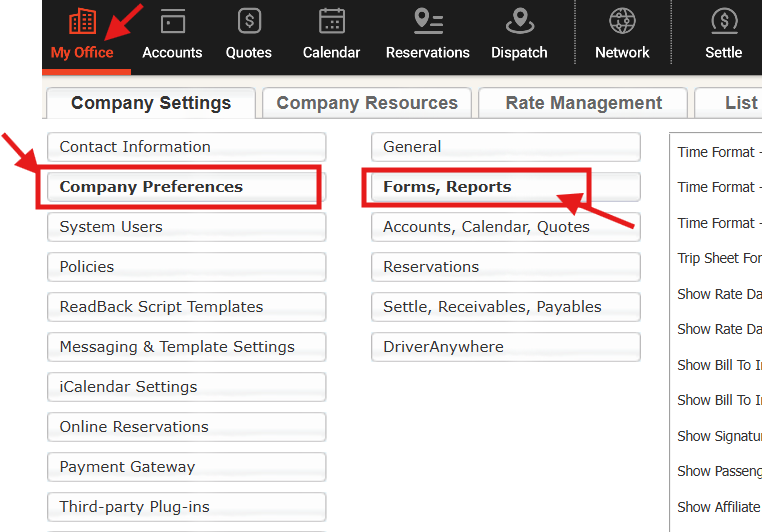This screenshot has height=532, width=762.
Task: Open Messaging & Template Settings
Action: click(187, 347)
